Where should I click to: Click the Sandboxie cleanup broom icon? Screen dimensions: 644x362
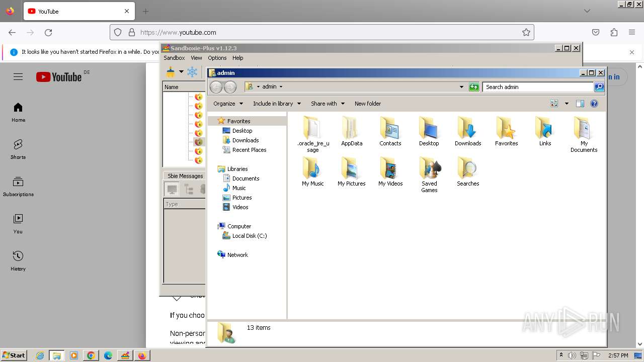(x=171, y=72)
